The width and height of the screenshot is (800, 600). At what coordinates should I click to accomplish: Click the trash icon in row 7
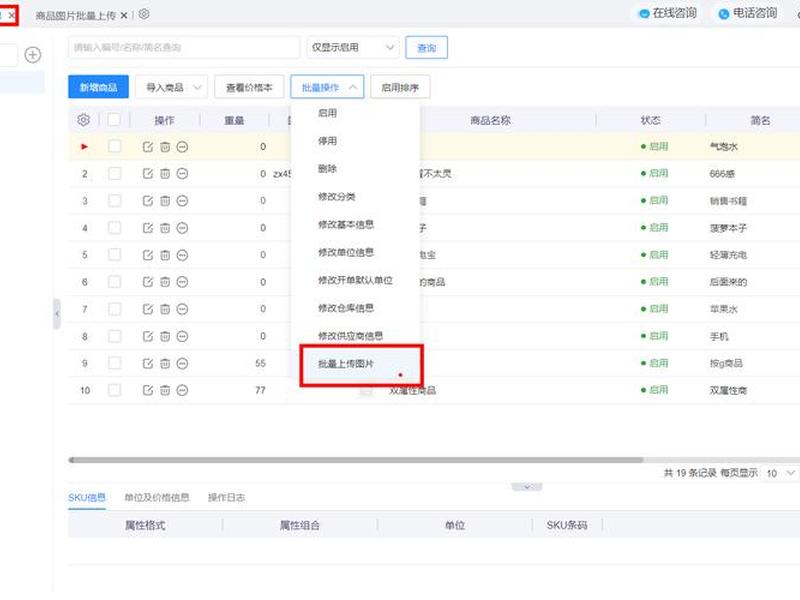(x=165, y=309)
